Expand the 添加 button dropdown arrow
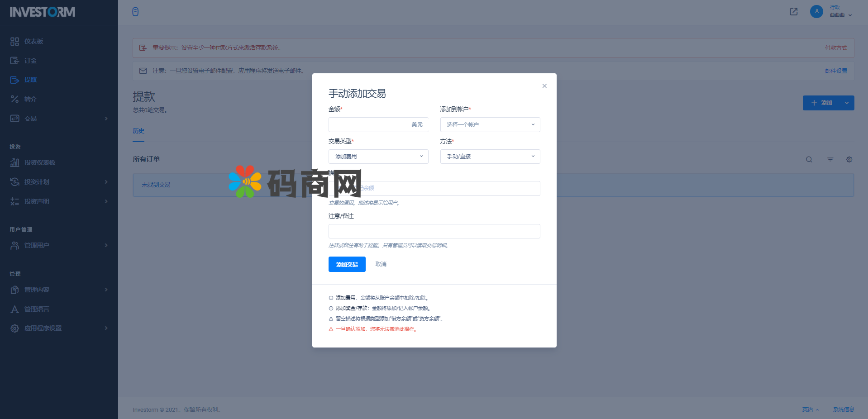Image resolution: width=868 pixels, height=419 pixels. [846, 103]
